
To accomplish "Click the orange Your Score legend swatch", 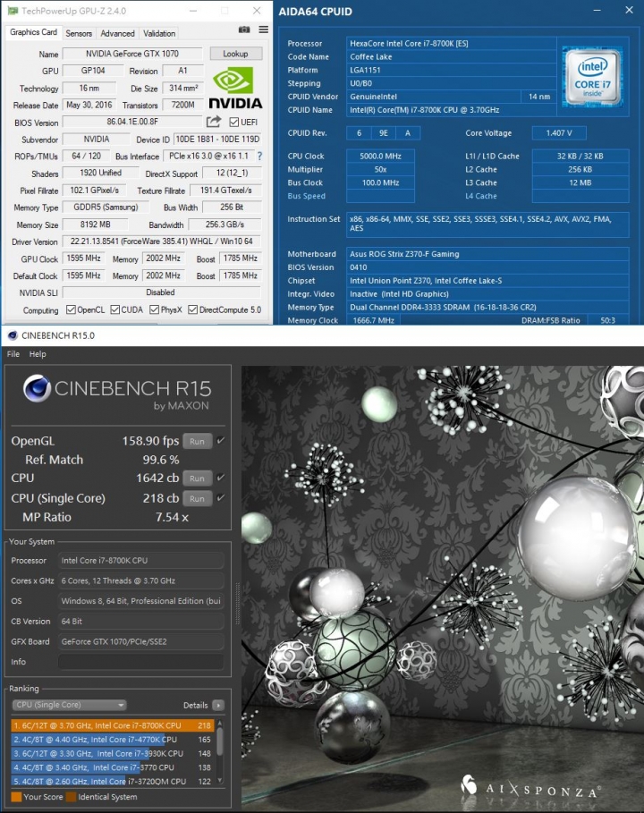I will [16, 797].
